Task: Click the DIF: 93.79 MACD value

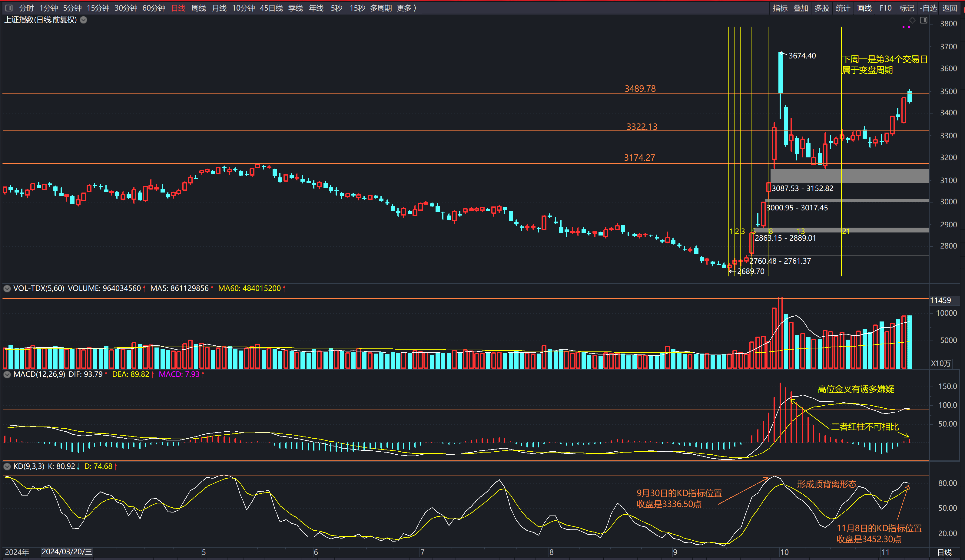Action: 85,374
